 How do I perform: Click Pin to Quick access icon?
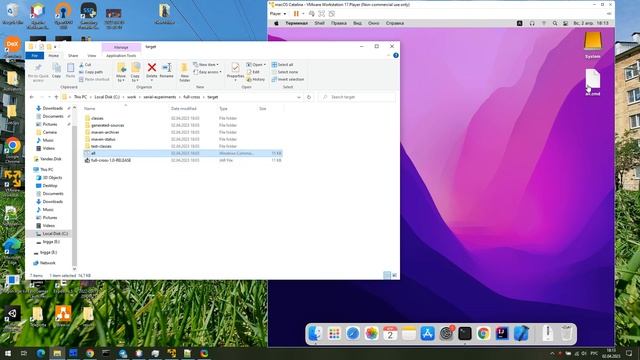[x=38, y=68]
